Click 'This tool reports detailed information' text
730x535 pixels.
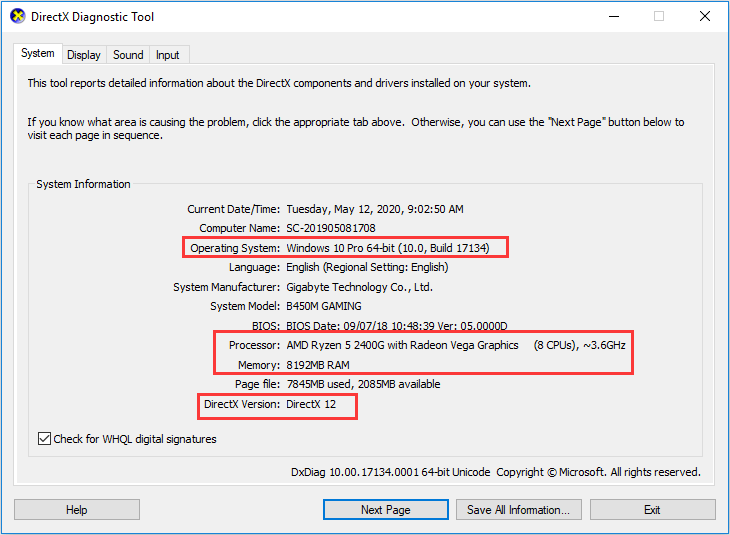tap(279, 83)
